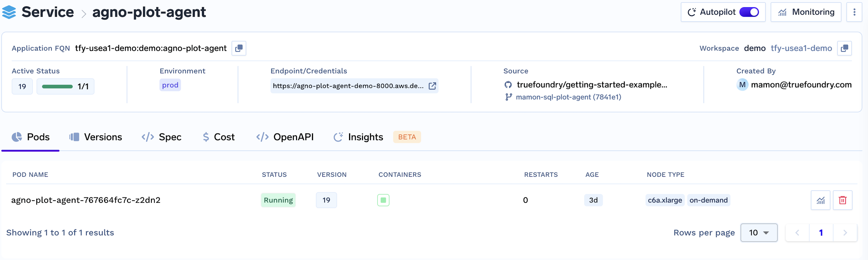Click the GitHub icon beside the source repo
868x260 pixels.
click(x=508, y=85)
